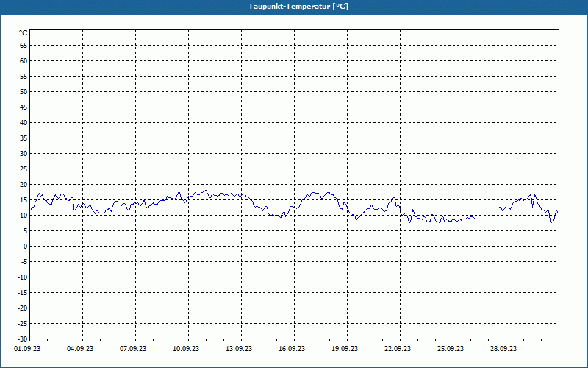Click the 01.09.23 date label
588x368 pixels.
click(27, 348)
